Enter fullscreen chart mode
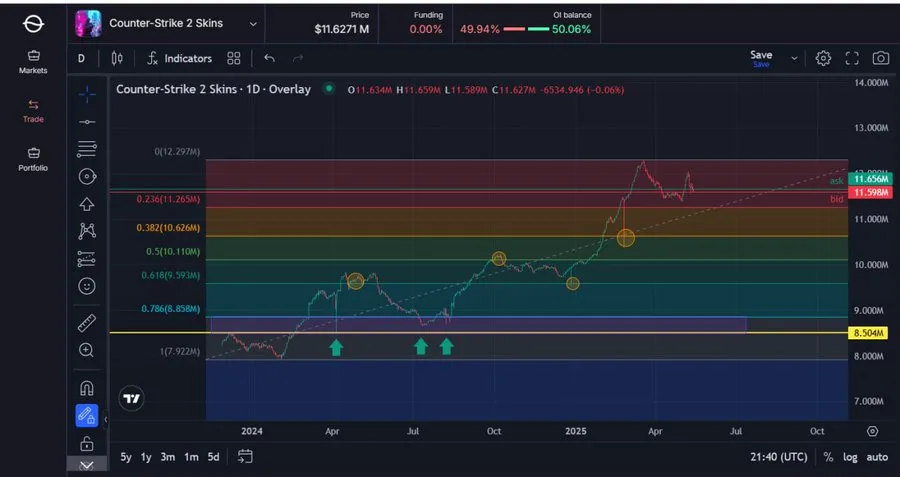The width and height of the screenshot is (900, 477). [x=852, y=59]
